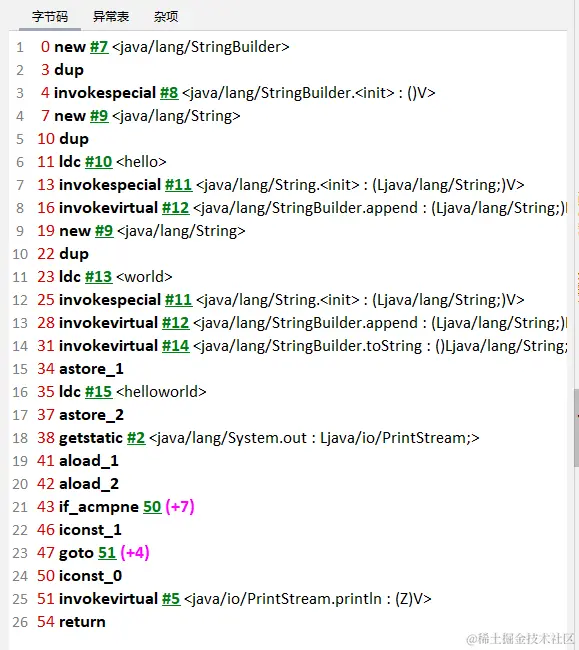This screenshot has width=579, height=650.
Task: Click the '<java/lang/StringBuilder>' text on line 1
Action: tap(201, 47)
